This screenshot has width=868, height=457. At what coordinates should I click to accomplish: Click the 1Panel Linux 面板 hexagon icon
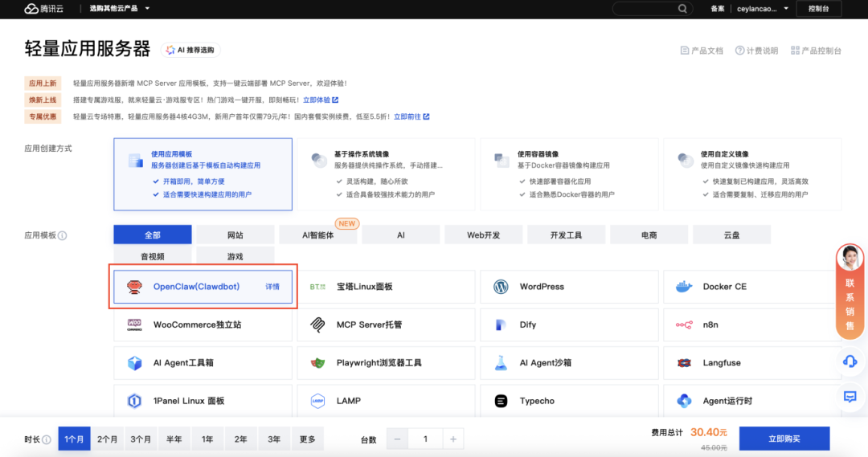coord(134,401)
